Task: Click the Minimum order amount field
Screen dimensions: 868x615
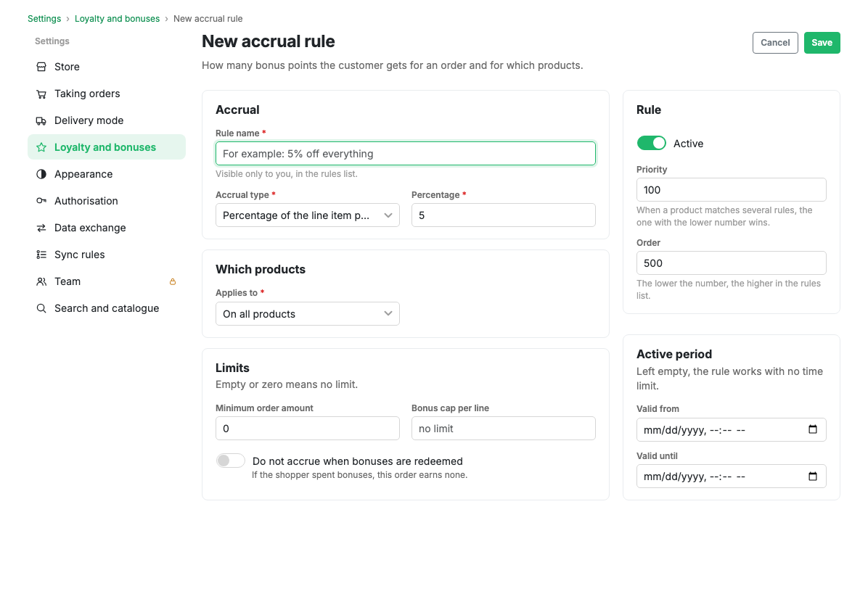Action: click(308, 429)
